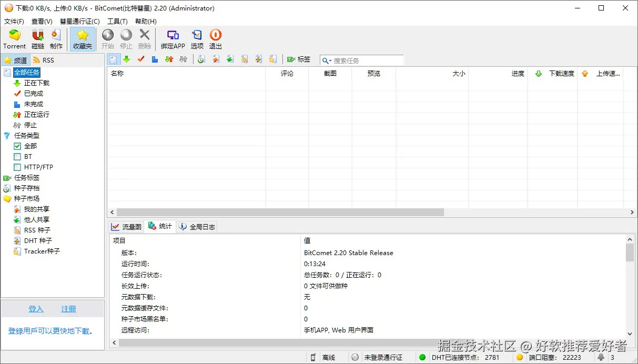Open the 帮助(H) menu
Viewport: 638px width, 364px height.
(x=146, y=22)
